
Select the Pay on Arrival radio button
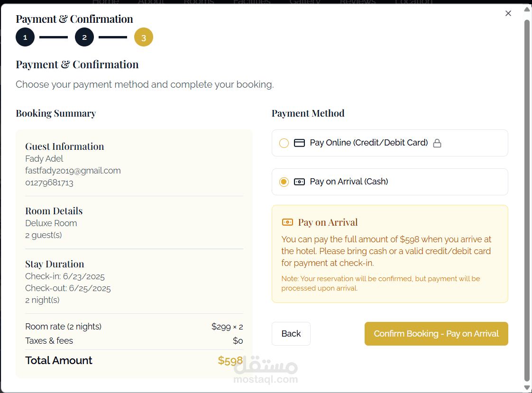point(284,182)
